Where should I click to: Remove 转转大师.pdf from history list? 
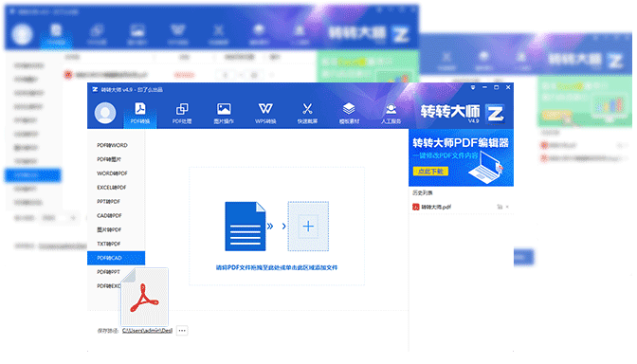coord(507,207)
